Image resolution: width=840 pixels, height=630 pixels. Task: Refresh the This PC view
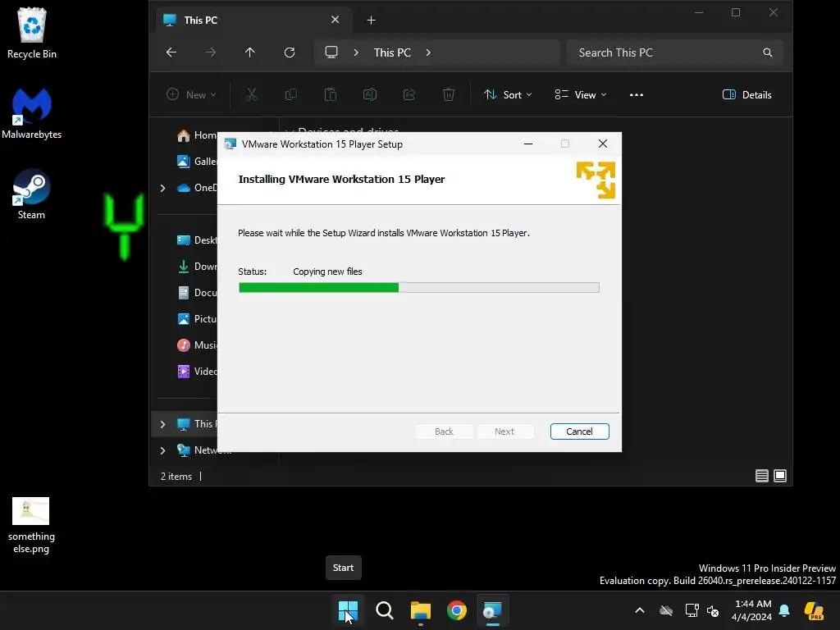coord(290,52)
